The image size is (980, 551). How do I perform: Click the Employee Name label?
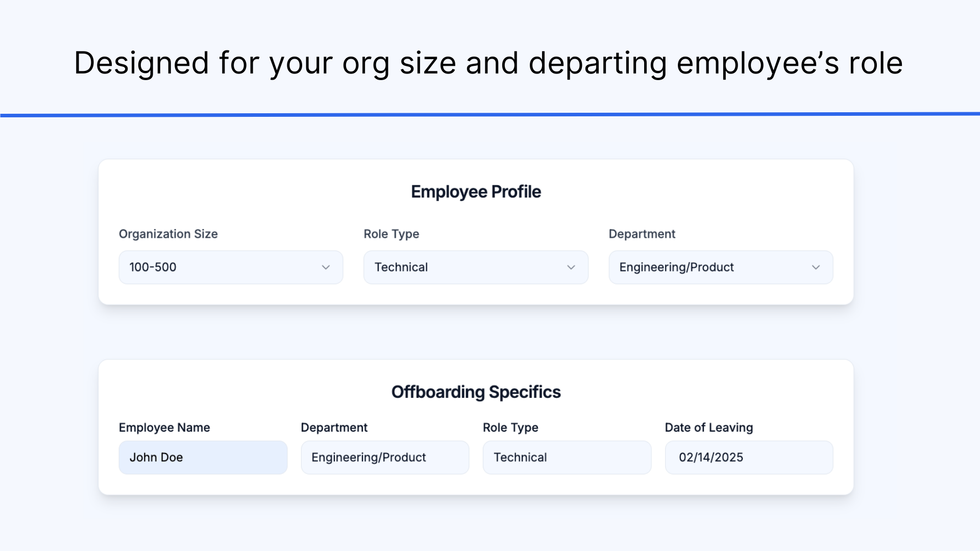(x=164, y=428)
